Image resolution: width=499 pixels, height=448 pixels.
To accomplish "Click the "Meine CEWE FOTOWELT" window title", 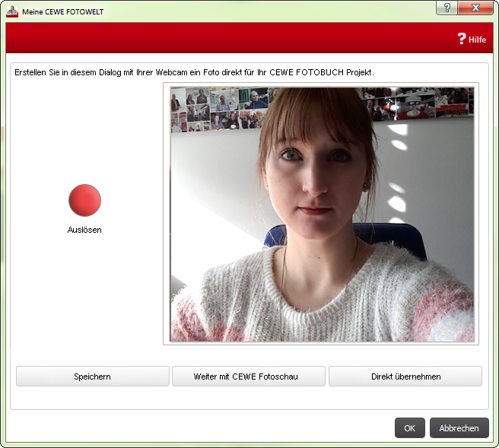I will 62,12.
